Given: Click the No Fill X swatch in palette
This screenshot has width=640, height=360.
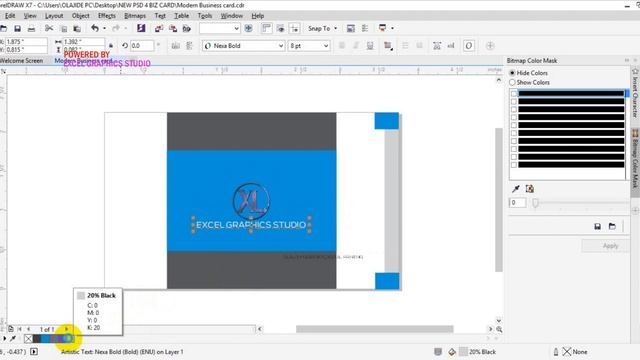Looking at the screenshot, I should coord(28,338).
